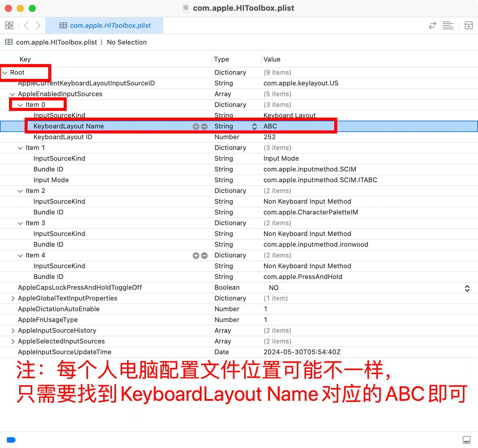
Task: Expand the AppleInputSourceHistory array
Action: (x=13, y=331)
